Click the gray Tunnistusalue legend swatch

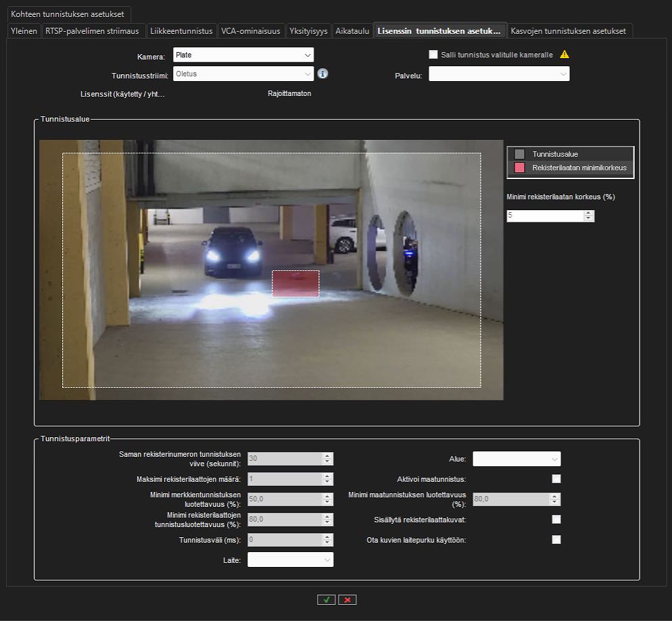(519, 154)
